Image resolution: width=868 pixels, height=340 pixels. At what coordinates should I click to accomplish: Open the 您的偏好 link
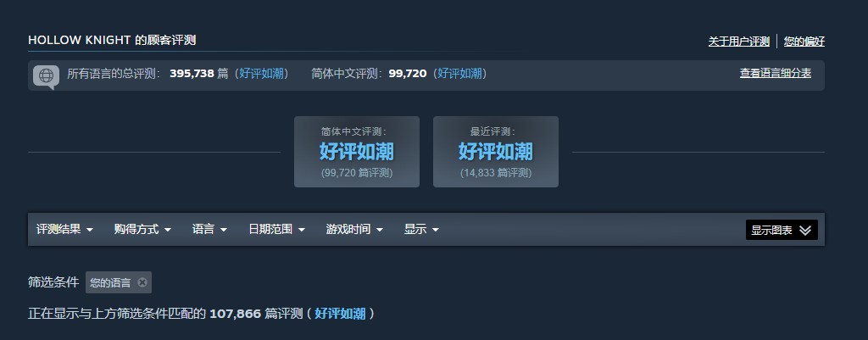(804, 42)
